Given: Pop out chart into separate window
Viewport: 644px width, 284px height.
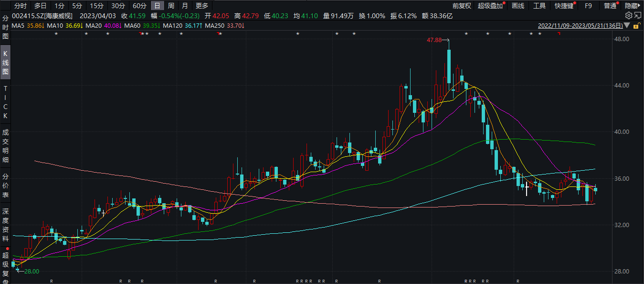Looking at the screenshot, I should pyautogui.click(x=638, y=15).
